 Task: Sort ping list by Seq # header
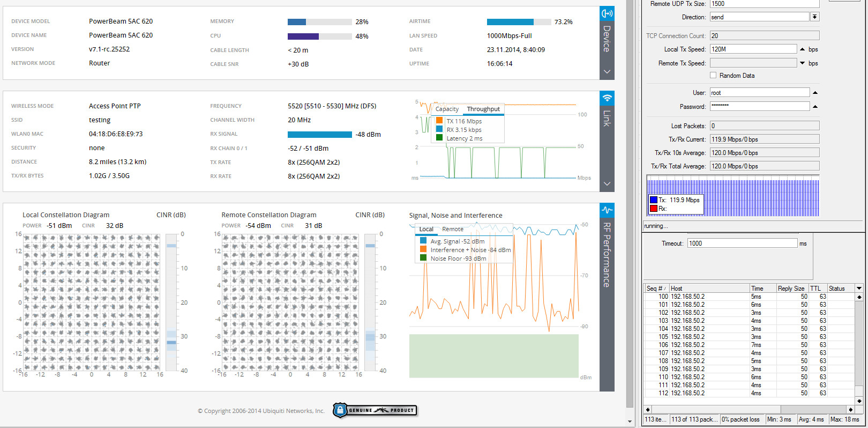click(656, 289)
